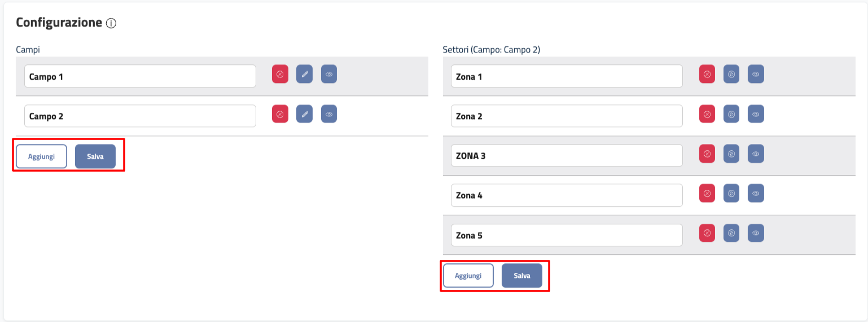868x322 pixels.
Task: Toggle visibility eye for Zona 5
Action: [x=756, y=233]
